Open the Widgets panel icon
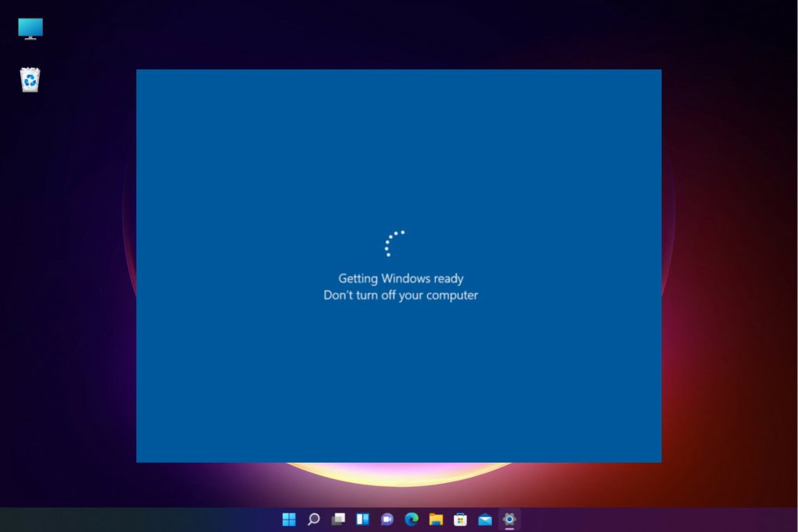The width and height of the screenshot is (798, 532). (x=362, y=519)
